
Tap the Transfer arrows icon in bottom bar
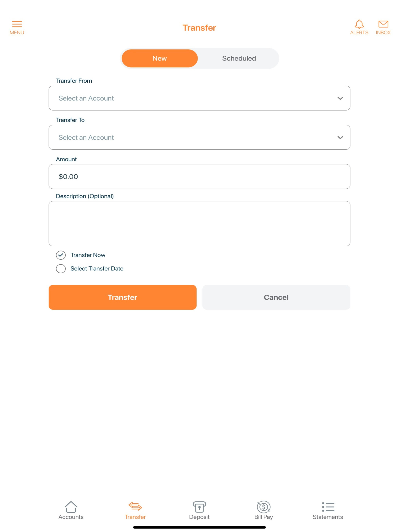tap(135, 506)
